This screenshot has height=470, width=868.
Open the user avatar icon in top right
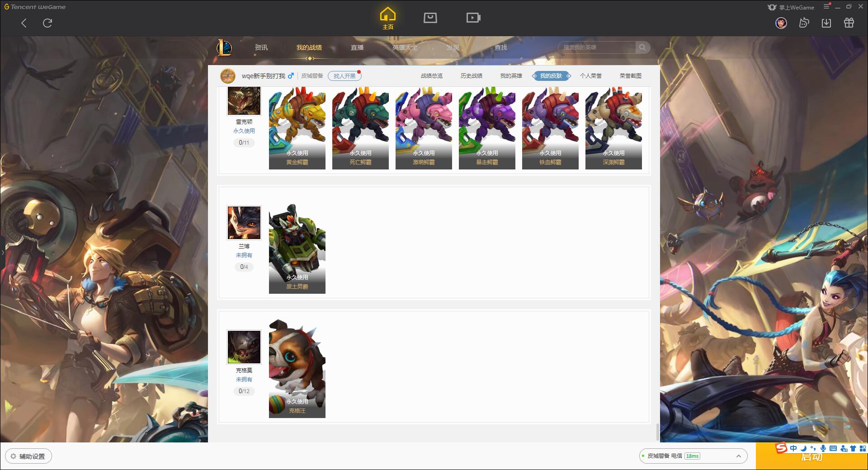tap(781, 23)
